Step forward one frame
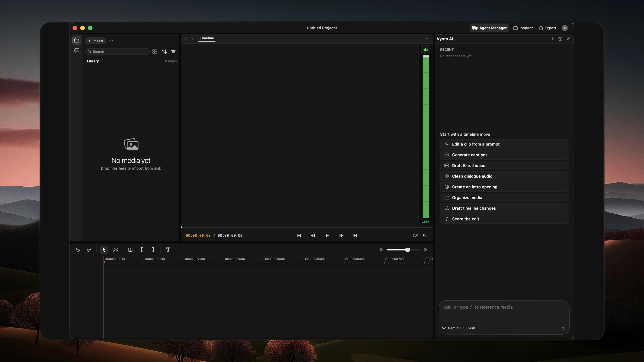 pyautogui.click(x=341, y=236)
